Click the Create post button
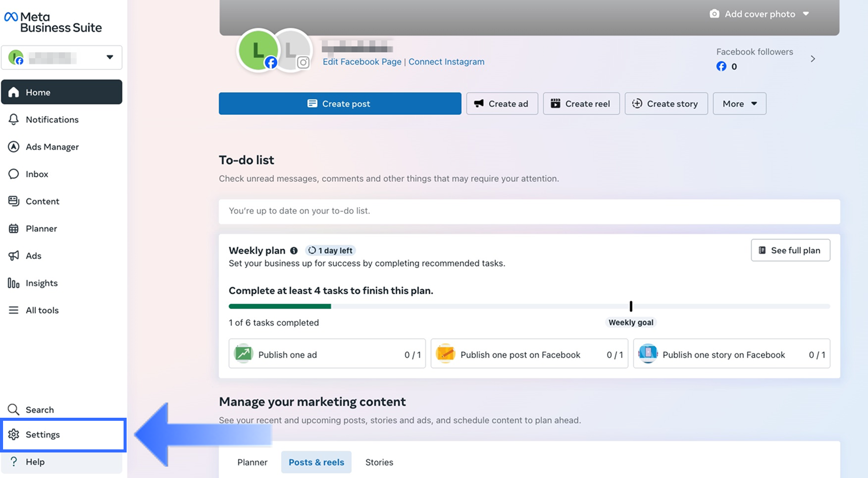Screen dimensions: 868x478 click(340, 104)
